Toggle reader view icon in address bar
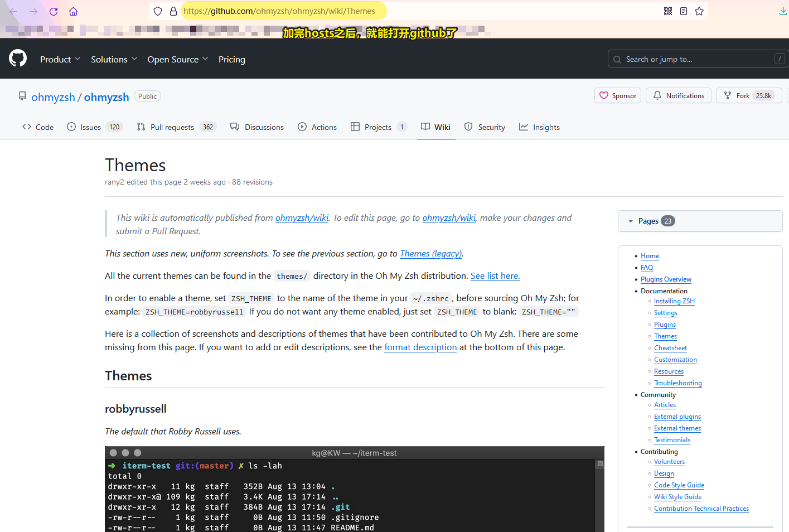Screen dimensions: 789x532 point(684,11)
